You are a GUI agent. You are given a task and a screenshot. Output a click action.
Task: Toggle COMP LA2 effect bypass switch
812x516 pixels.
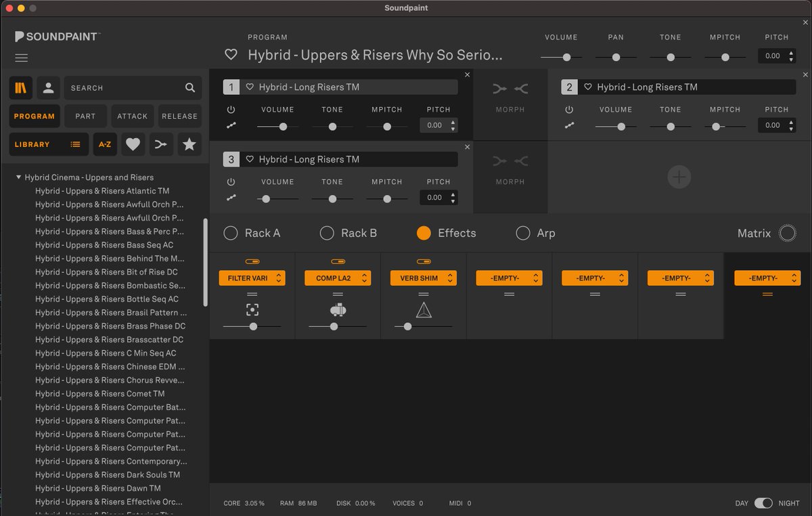(338, 261)
